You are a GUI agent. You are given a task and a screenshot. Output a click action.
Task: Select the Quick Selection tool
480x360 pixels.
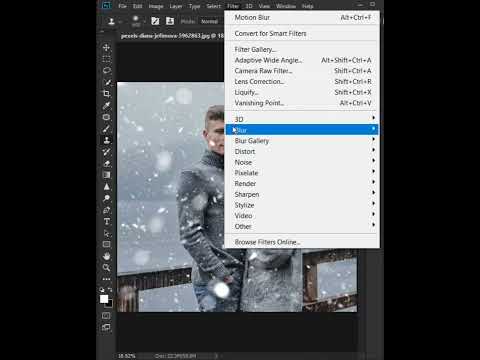click(x=106, y=82)
